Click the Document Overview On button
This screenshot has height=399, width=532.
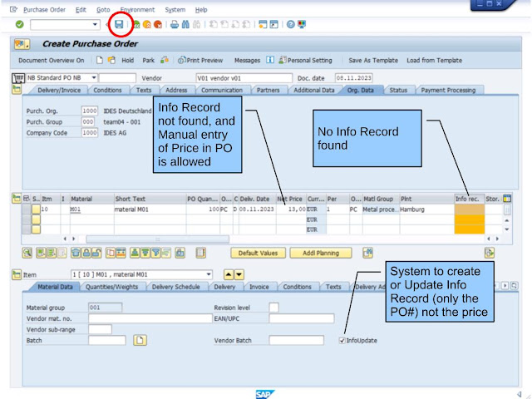52,61
